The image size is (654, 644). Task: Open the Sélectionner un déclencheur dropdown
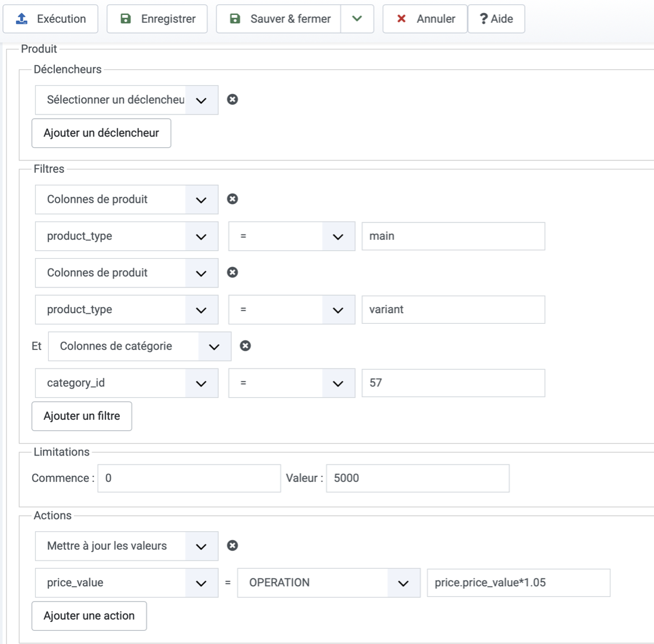pyautogui.click(x=126, y=100)
